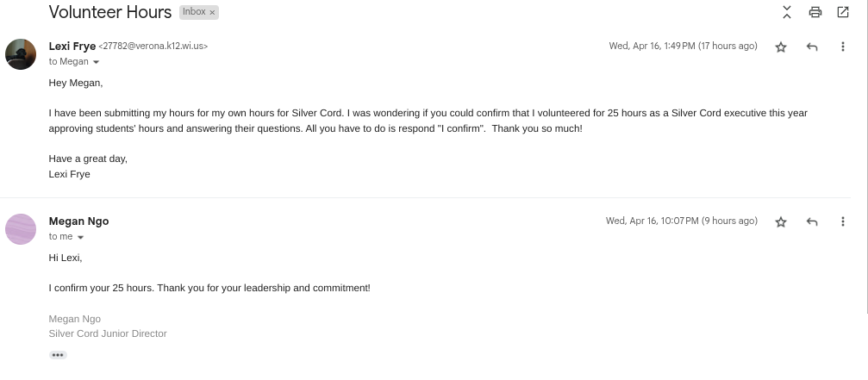868x380 pixels.
Task: Star Lexi Frye's message
Action: [x=781, y=47]
